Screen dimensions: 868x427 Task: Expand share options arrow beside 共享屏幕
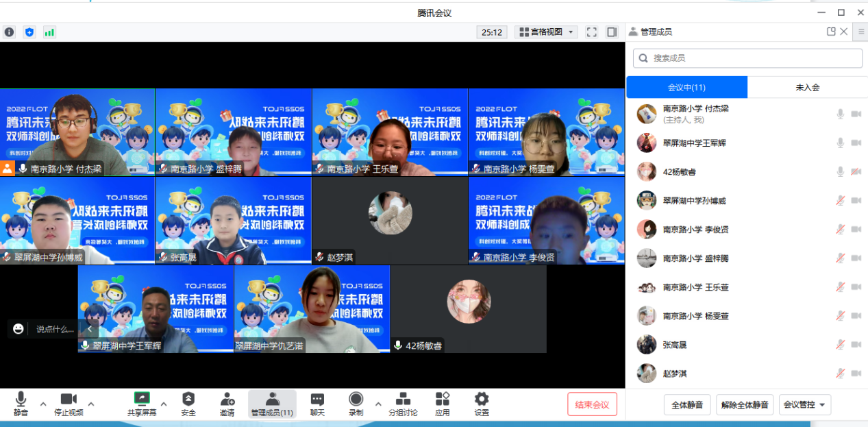[164, 404]
